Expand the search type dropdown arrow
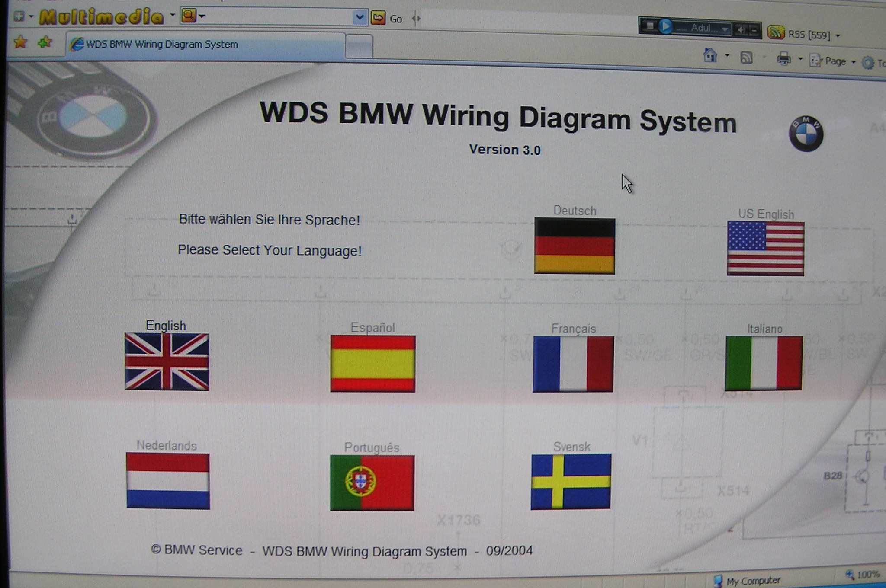This screenshot has width=886, height=588. [x=202, y=16]
